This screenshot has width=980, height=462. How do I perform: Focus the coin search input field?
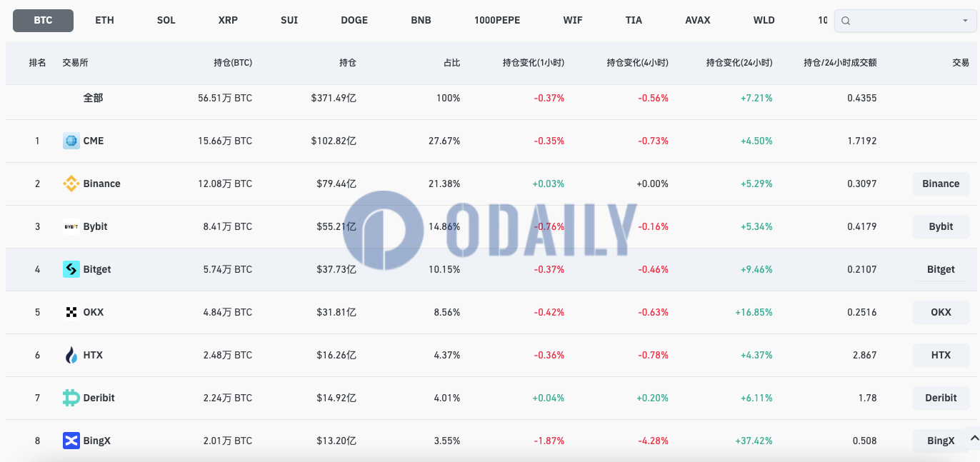pos(904,21)
